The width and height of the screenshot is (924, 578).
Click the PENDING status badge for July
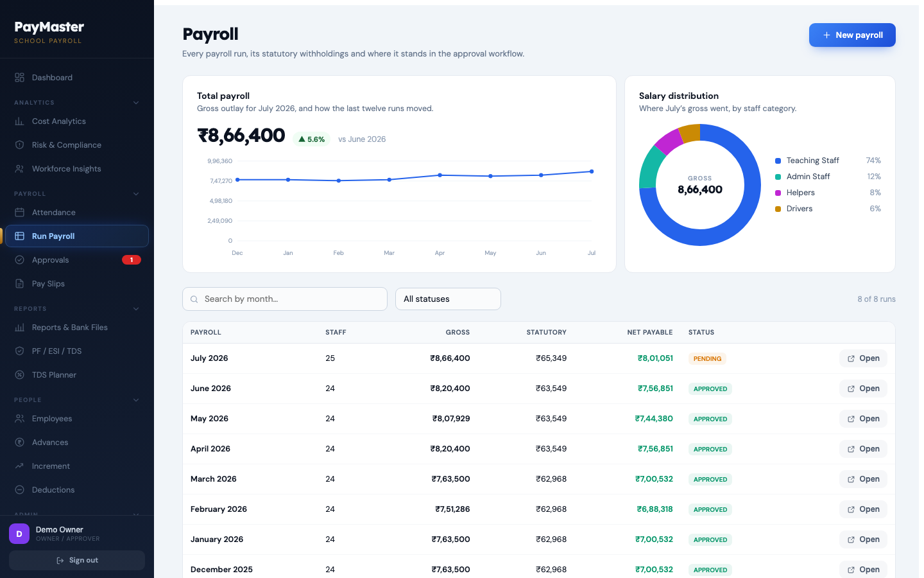707,359
